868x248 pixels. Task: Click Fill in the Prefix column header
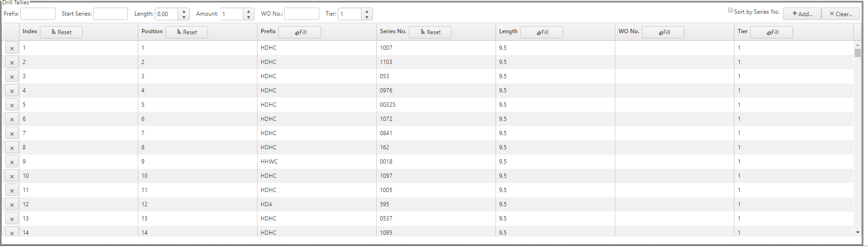point(300,32)
